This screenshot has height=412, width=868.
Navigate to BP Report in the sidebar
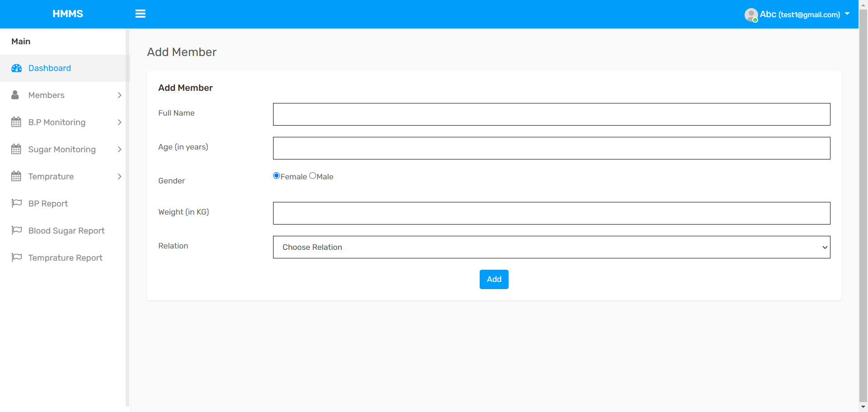pos(47,203)
